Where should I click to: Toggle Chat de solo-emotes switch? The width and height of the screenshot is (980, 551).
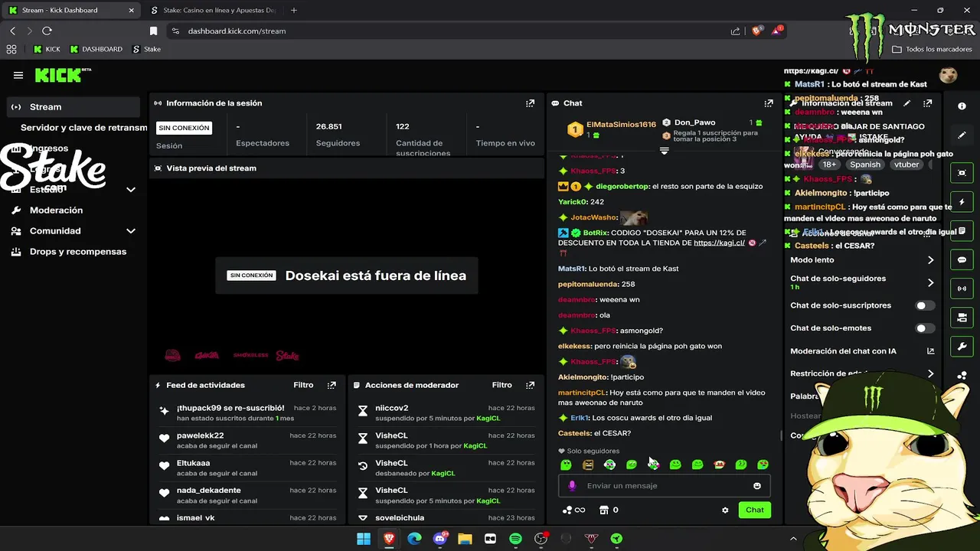925,328
